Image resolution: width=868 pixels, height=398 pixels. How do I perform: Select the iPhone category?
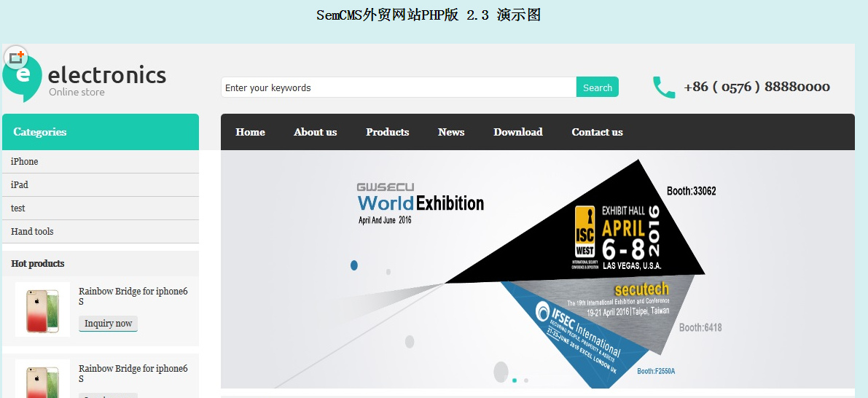100,162
